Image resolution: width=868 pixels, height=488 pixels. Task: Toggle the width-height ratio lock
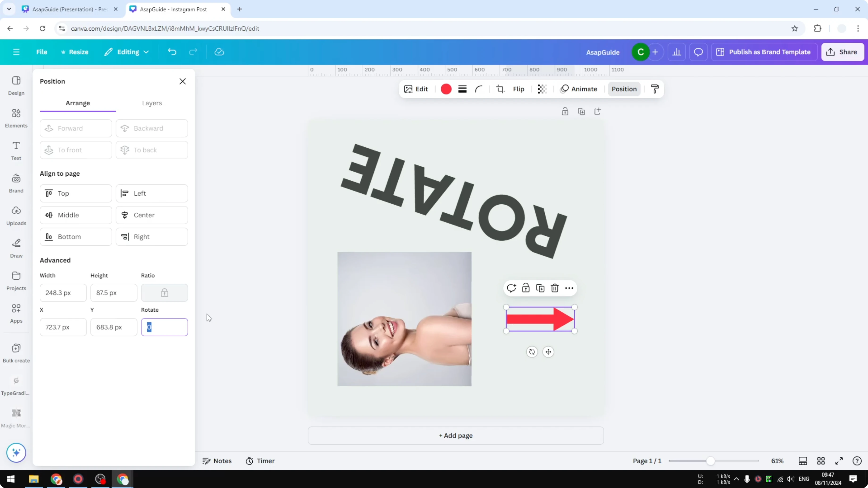[x=164, y=293]
